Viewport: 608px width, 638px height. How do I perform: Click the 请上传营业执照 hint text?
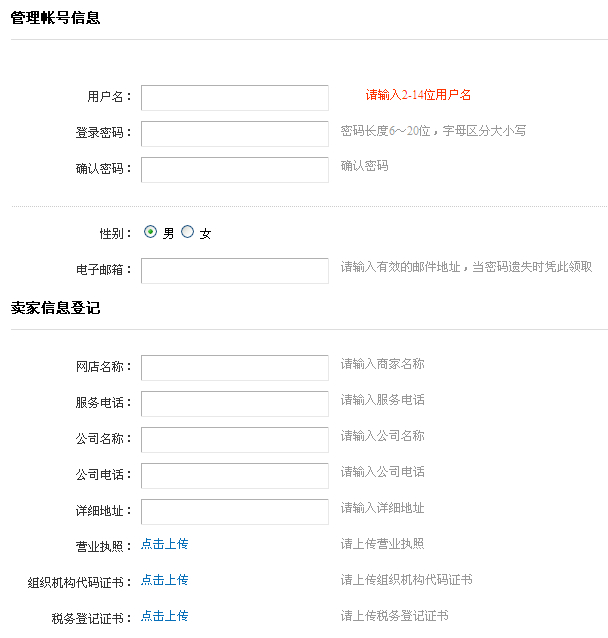382,544
